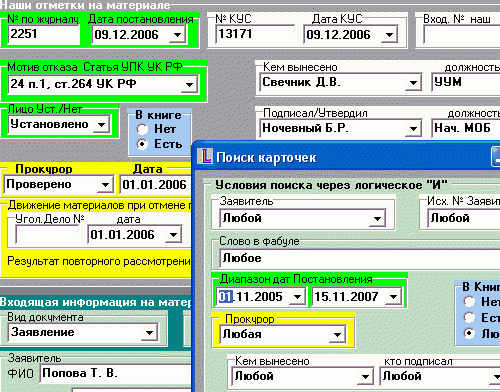500x392 pixels.
Task: Expand 'Кем вынесено' Любой dropdown in search dialog
Action: (x=365, y=377)
